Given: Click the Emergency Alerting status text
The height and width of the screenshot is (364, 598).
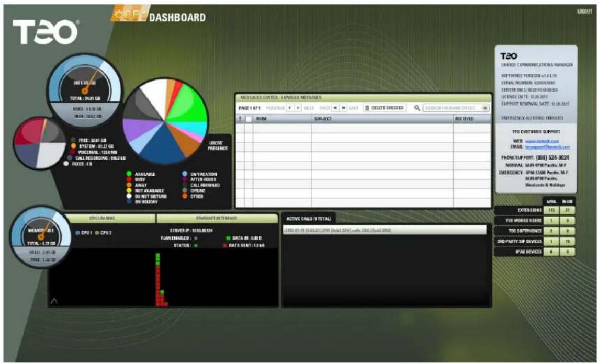Looking at the screenshot, I should 532,118.
